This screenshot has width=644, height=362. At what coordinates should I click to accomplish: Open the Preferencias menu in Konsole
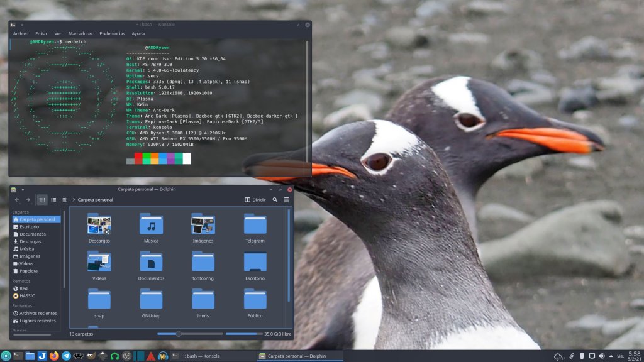[x=112, y=33]
